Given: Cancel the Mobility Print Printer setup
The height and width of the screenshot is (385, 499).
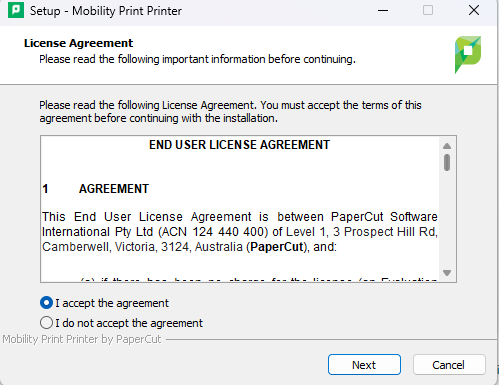Looking at the screenshot, I should point(449,365).
